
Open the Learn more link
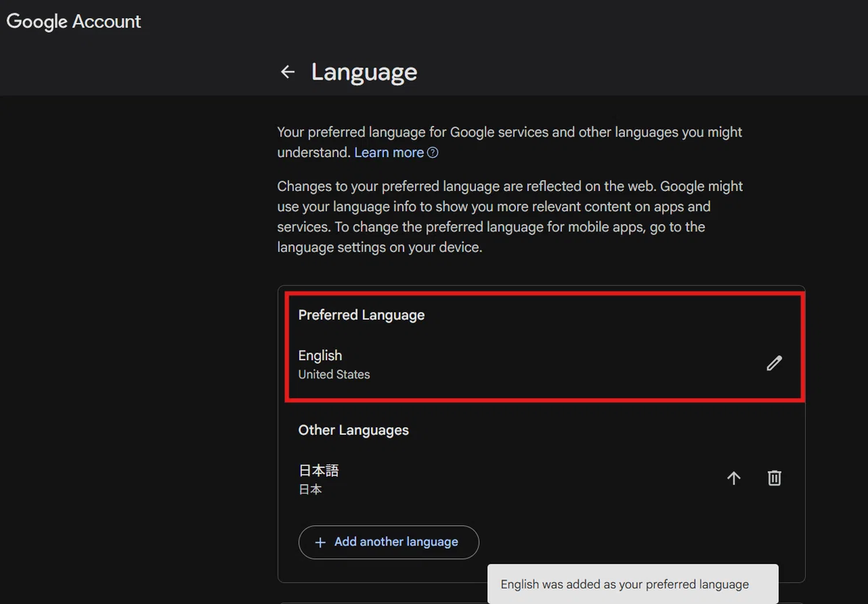pos(389,153)
